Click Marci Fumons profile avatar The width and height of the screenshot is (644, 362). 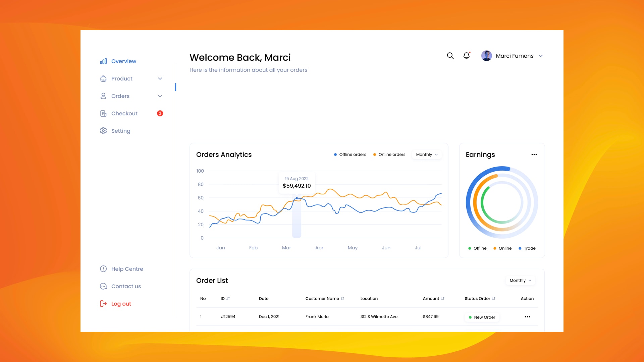(486, 56)
